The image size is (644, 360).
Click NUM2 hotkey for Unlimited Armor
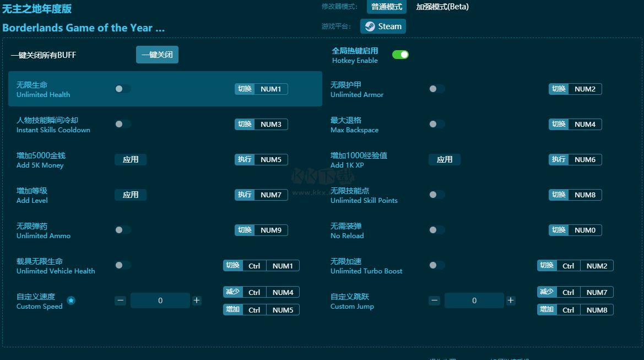tap(575, 89)
